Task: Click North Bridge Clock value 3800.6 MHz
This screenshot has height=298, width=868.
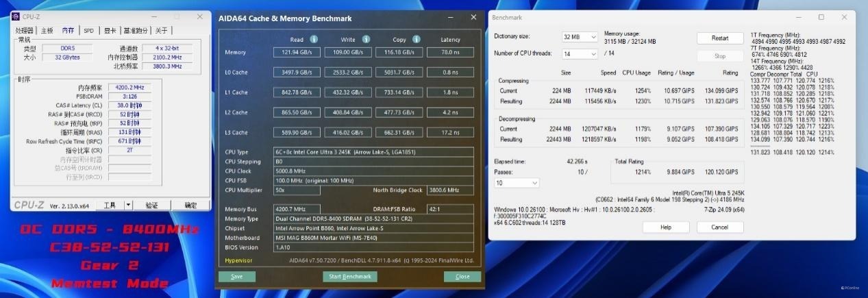Action: (x=450, y=190)
